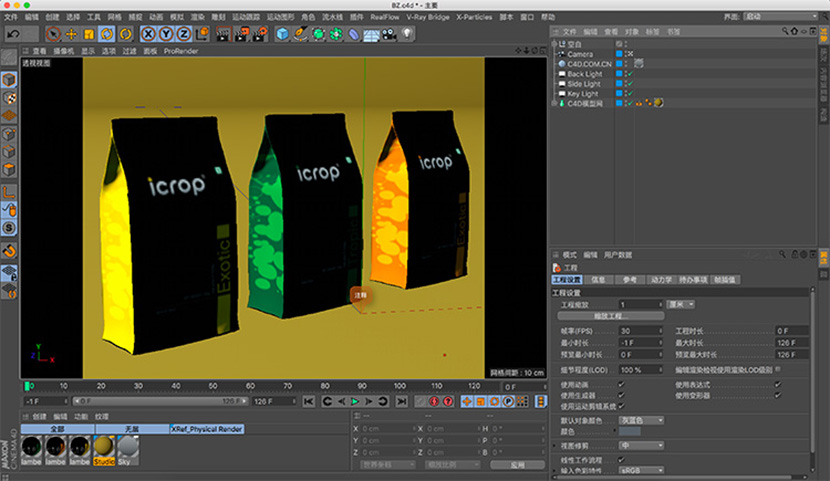The width and height of the screenshot is (830, 481).
Task: Open the 文件 menu in the menu bar
Action: coord(11,17)
